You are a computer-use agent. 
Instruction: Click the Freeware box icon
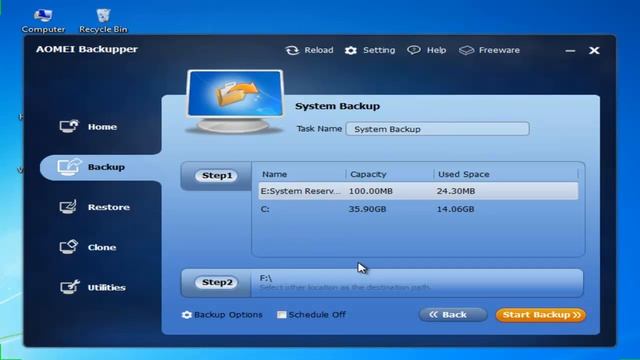[467, 50]
